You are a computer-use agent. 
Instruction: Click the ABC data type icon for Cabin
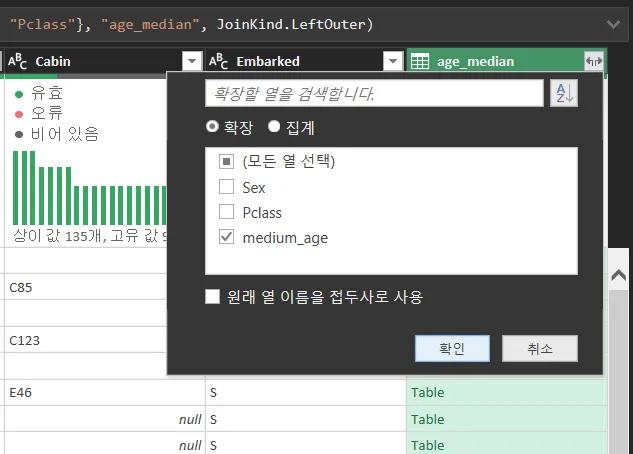[18, 61]
